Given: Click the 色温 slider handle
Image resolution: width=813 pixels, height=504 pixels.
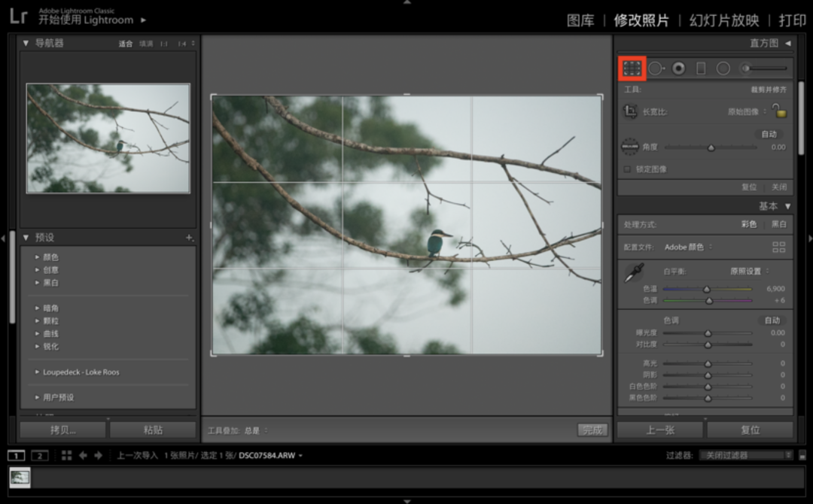Looking at the screenshot, I should point(707,289).
